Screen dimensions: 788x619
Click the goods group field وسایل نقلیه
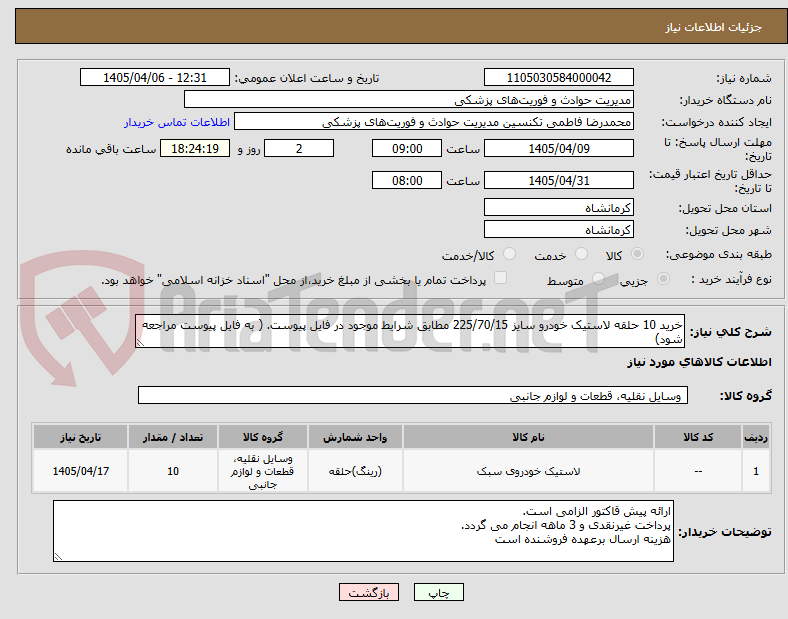pos(413,395)
